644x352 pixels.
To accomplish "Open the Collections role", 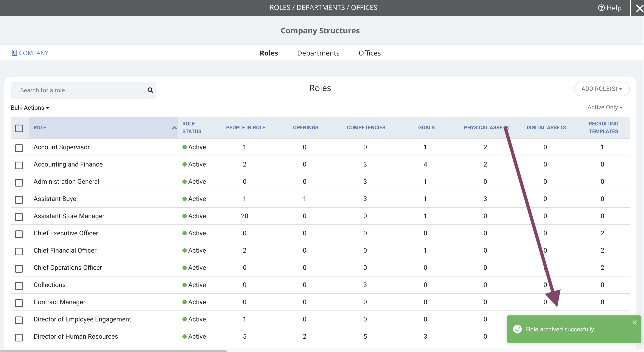I will click(x=50, y=285).
